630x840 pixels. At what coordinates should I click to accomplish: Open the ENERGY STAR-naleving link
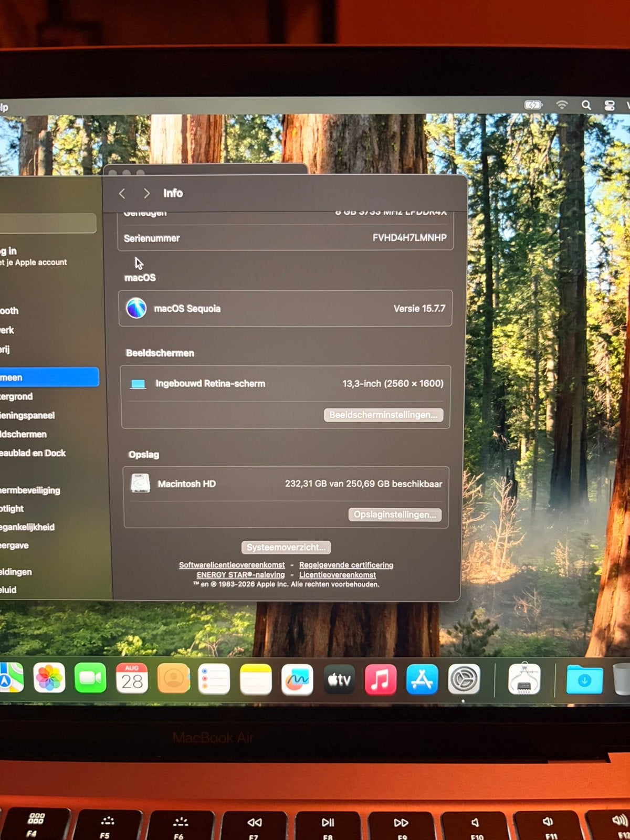pos(240,575)
